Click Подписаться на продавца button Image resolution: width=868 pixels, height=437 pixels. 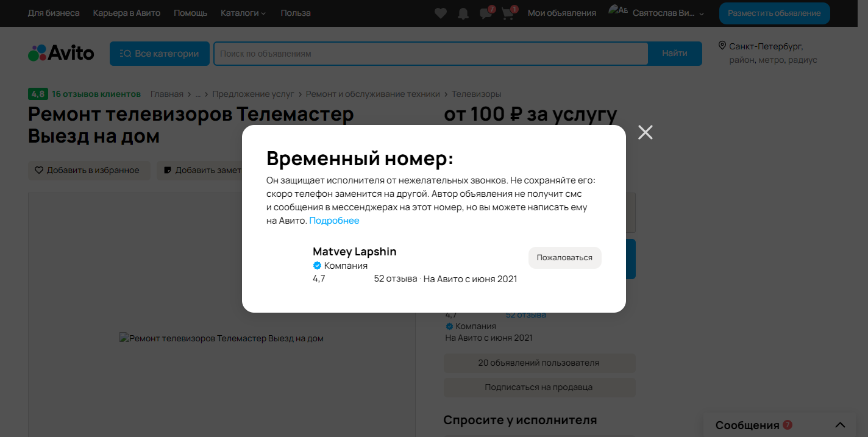point(539,387)
